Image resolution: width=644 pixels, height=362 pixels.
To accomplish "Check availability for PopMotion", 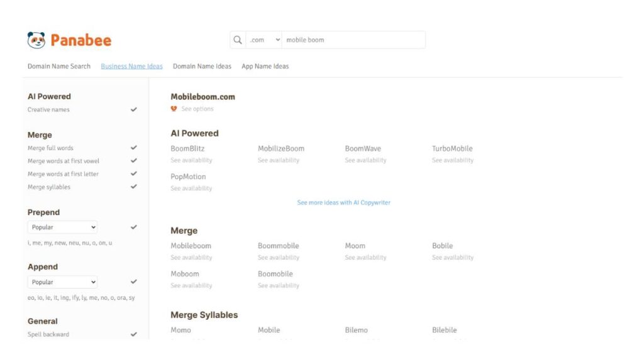I will point(191,189).
